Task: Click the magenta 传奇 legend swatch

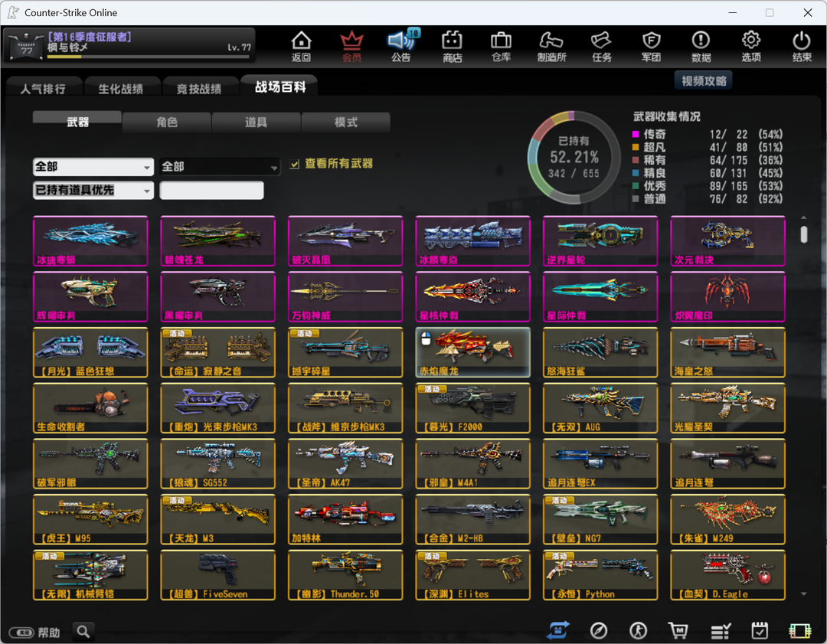Action: click(636, 134)
